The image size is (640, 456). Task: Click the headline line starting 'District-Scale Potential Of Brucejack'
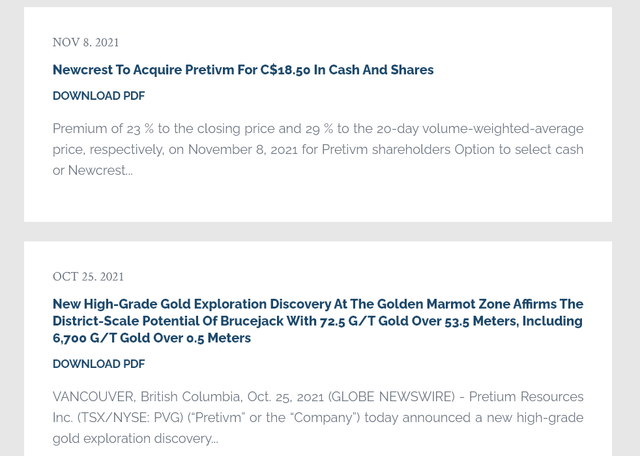click(318, 321)
